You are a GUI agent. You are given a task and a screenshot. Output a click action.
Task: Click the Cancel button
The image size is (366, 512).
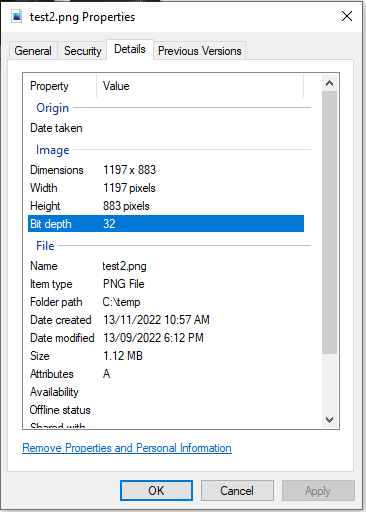237,491
